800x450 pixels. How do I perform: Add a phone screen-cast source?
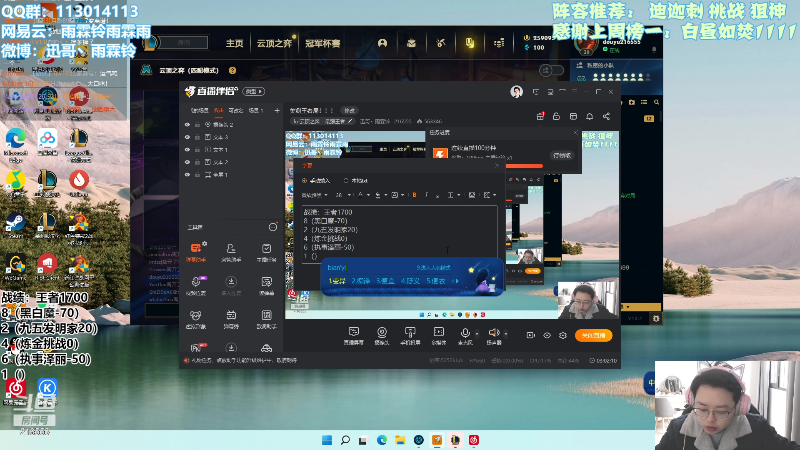410,336
